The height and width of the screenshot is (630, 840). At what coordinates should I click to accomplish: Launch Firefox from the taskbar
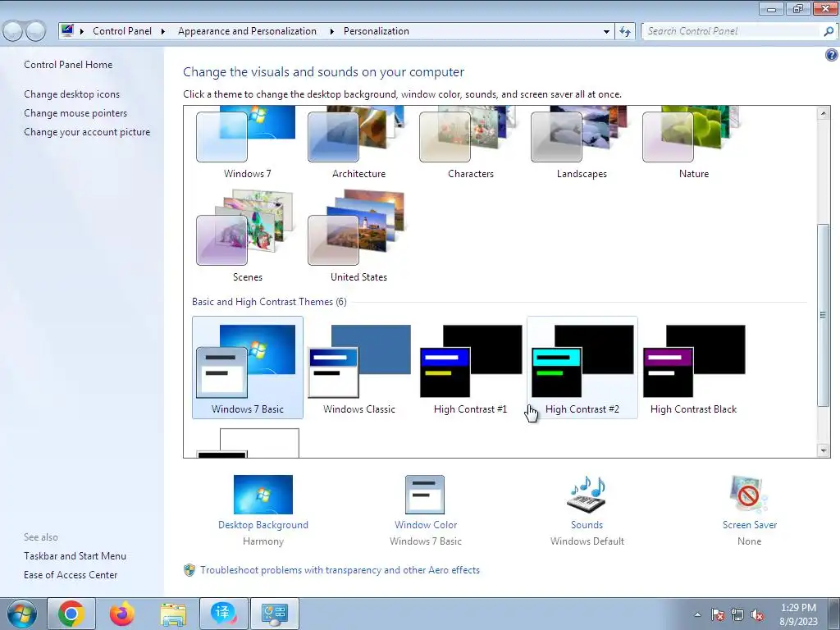[x=122, y=614]
